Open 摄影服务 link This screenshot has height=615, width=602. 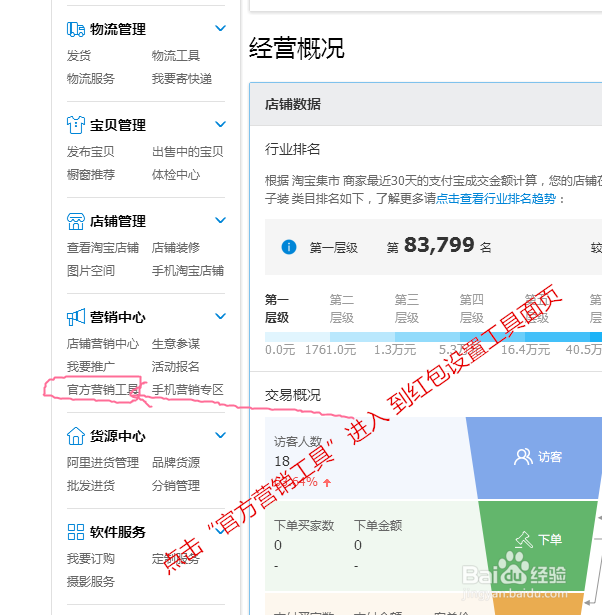tap(91, 581)
